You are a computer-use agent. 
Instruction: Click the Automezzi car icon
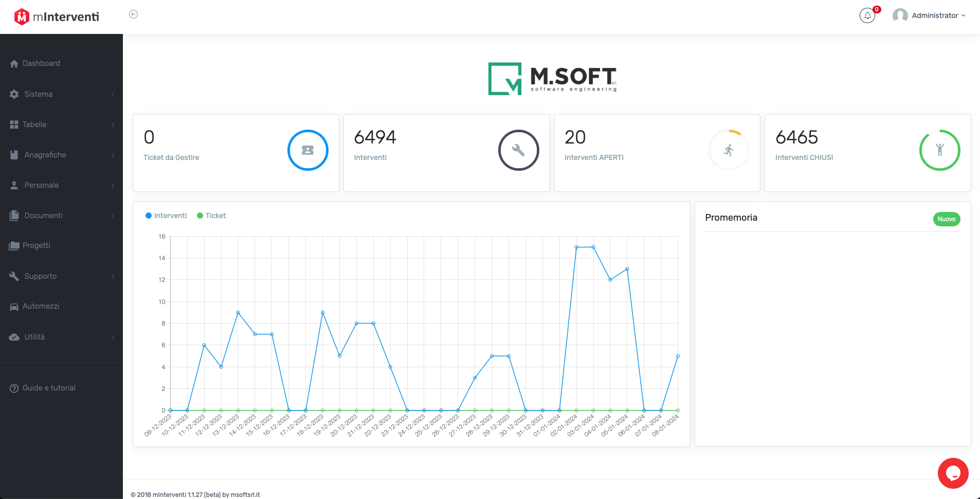tap(14, 307)
